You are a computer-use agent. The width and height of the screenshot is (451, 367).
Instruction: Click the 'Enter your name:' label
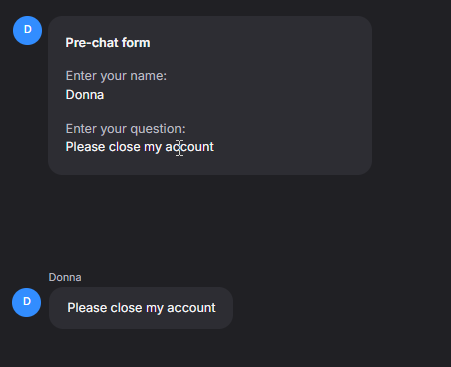116,76
